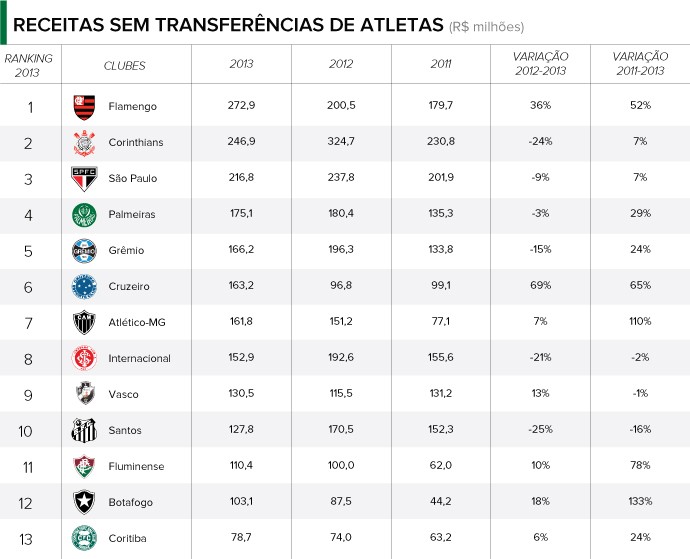This screenshot has height=559, width=690.
Task: Click the Atlético-MG club crest
Action: [83, 322]
